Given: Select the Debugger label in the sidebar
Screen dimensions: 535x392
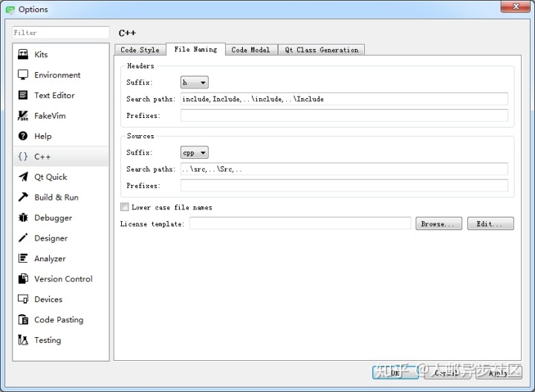Looking at the screenshot, I should [x=53, y=218].
